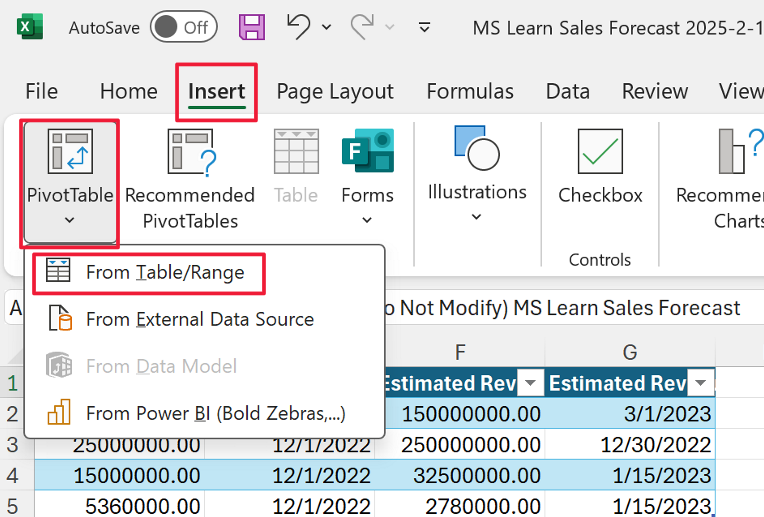764x517 pixels.
Task: Open the Undo history dropdown arrow
Action: (326, 27)
